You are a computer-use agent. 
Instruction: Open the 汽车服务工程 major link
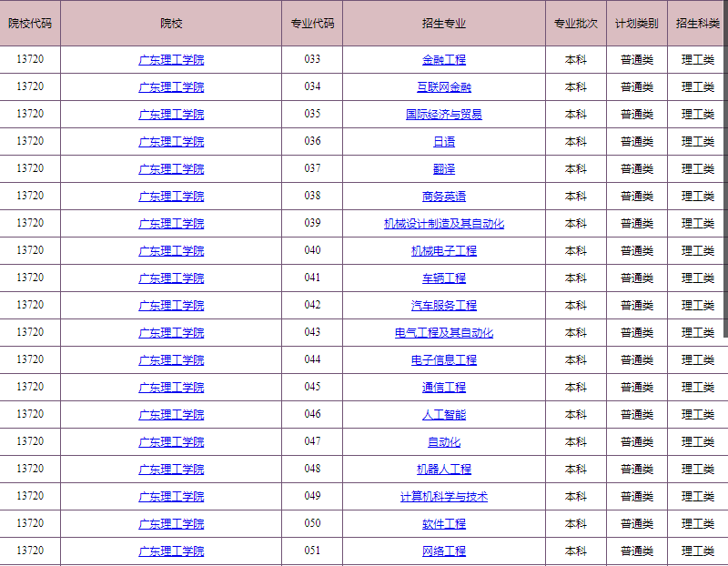[x=444, y=306]
